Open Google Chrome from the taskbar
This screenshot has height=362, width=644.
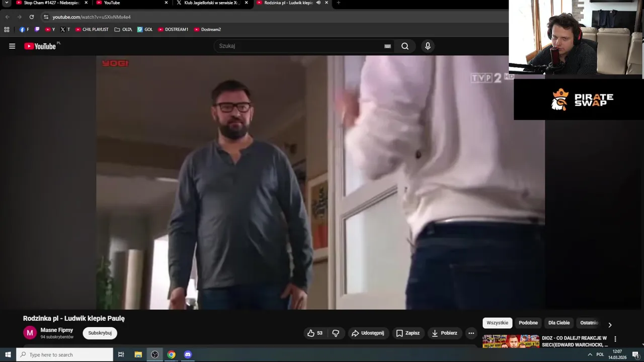172,354
